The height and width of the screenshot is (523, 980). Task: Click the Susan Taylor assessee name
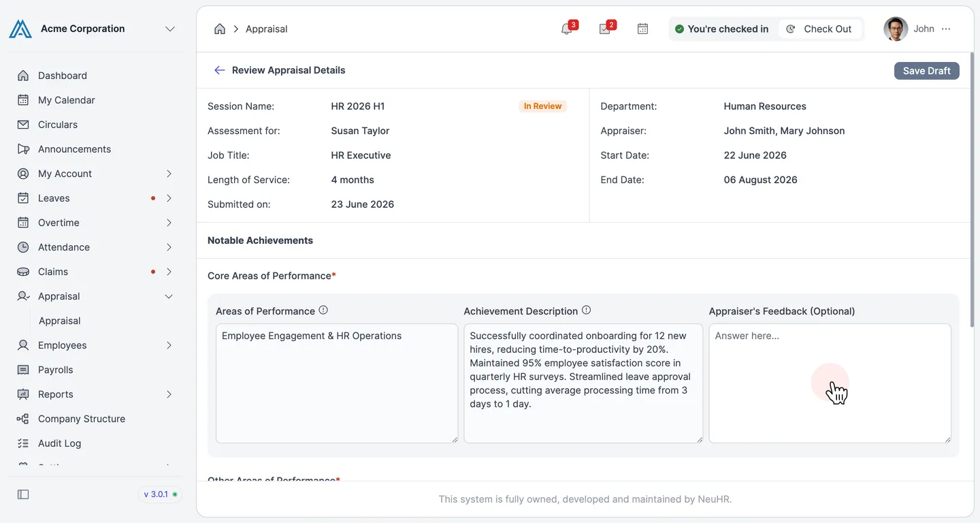pos(360,131)
